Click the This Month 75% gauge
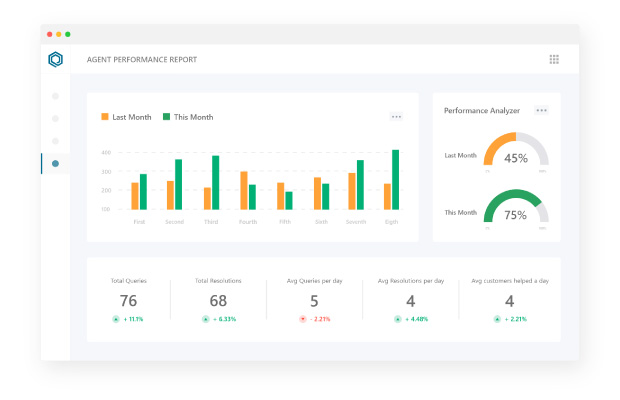 [x=516, y=206]
